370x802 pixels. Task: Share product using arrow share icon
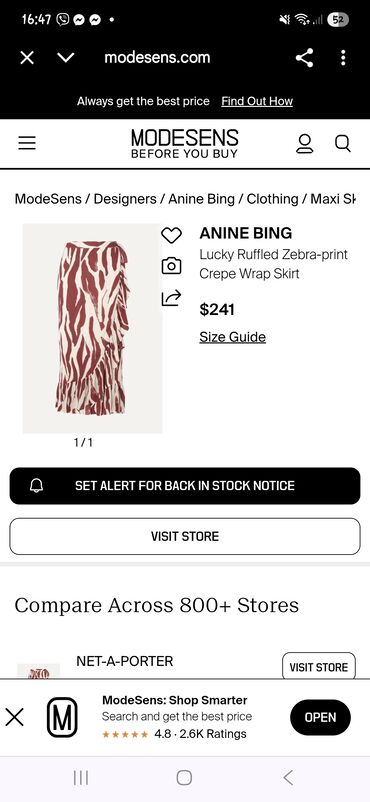click(171, 298)
